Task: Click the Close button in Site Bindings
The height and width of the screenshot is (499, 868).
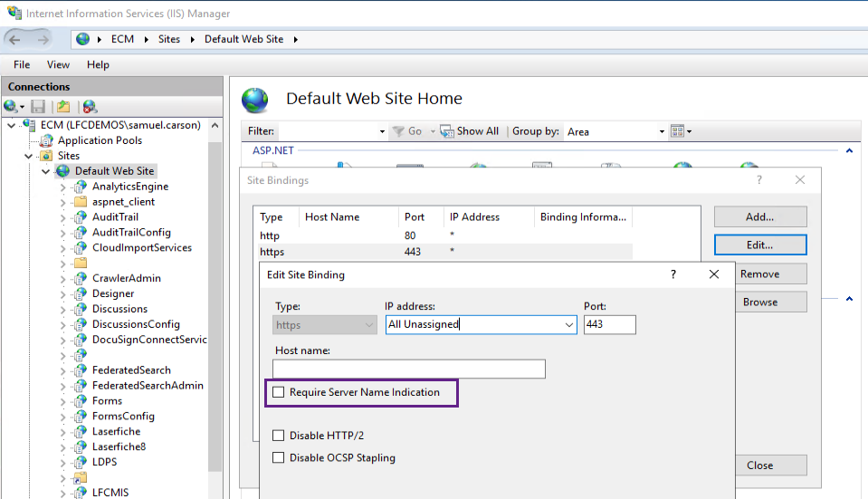Action: click(770, 465)
